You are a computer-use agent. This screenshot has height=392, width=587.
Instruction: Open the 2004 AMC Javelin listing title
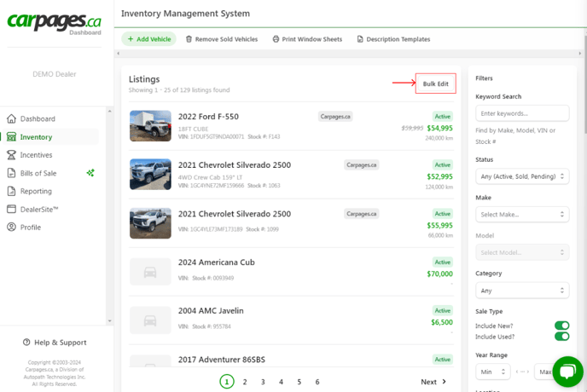211,311
